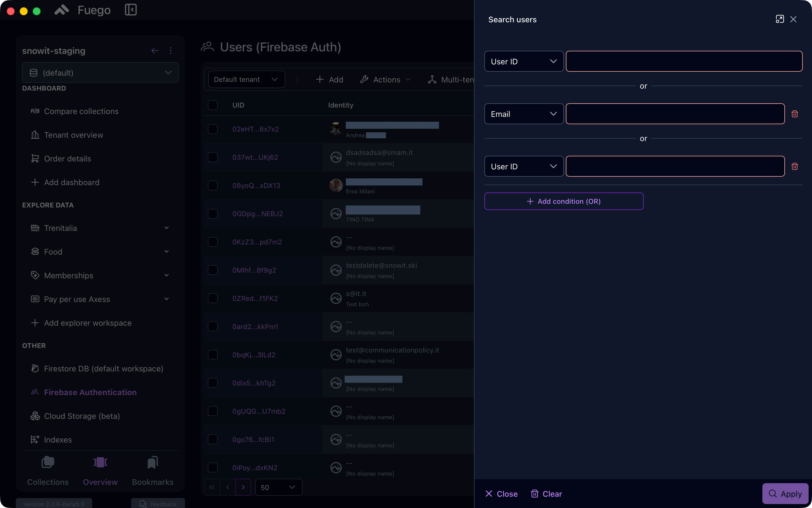Click the UID column header
812x508 pixels.
[x=238, y=105]
